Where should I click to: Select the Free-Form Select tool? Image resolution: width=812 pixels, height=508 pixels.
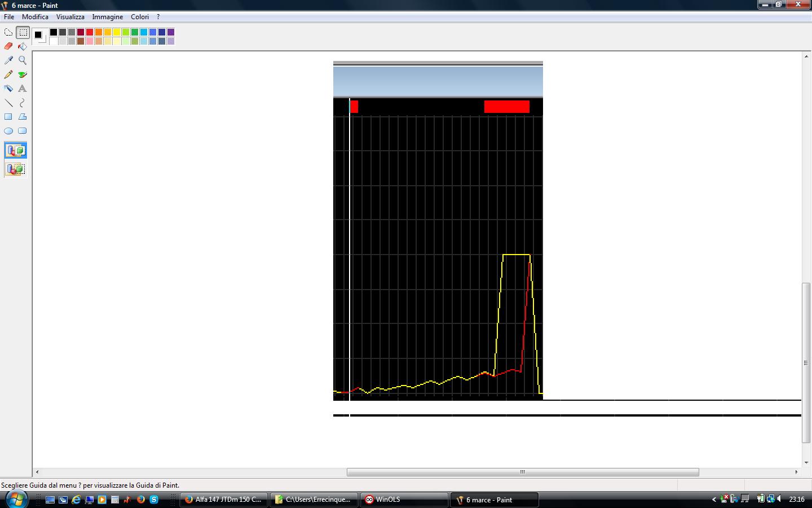pos(8,32)
